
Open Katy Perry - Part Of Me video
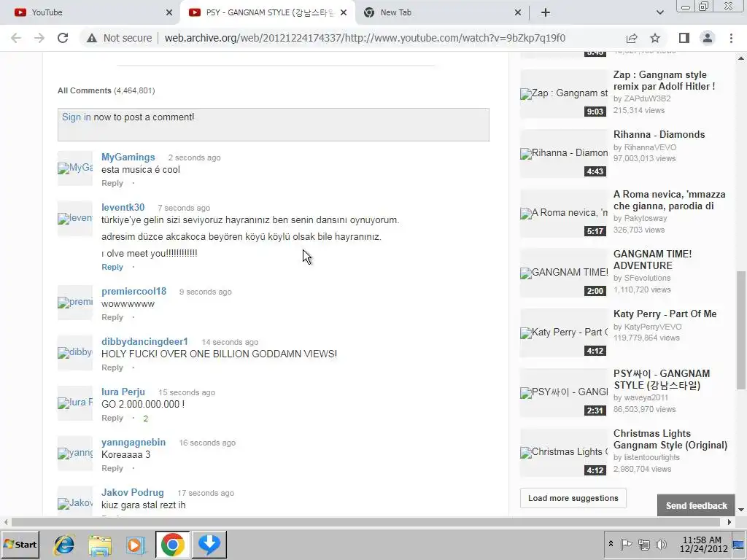pos(665,314)
